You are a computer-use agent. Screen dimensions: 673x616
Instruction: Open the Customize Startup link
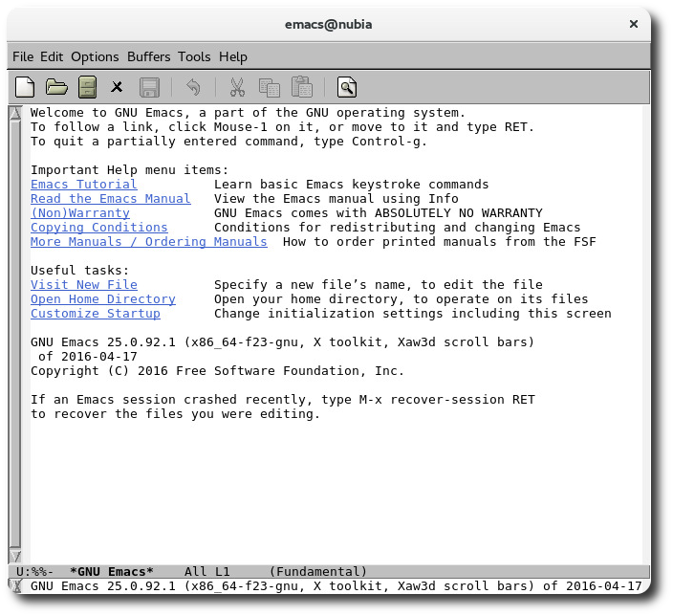pyautogui.click(x=96, y=314)
